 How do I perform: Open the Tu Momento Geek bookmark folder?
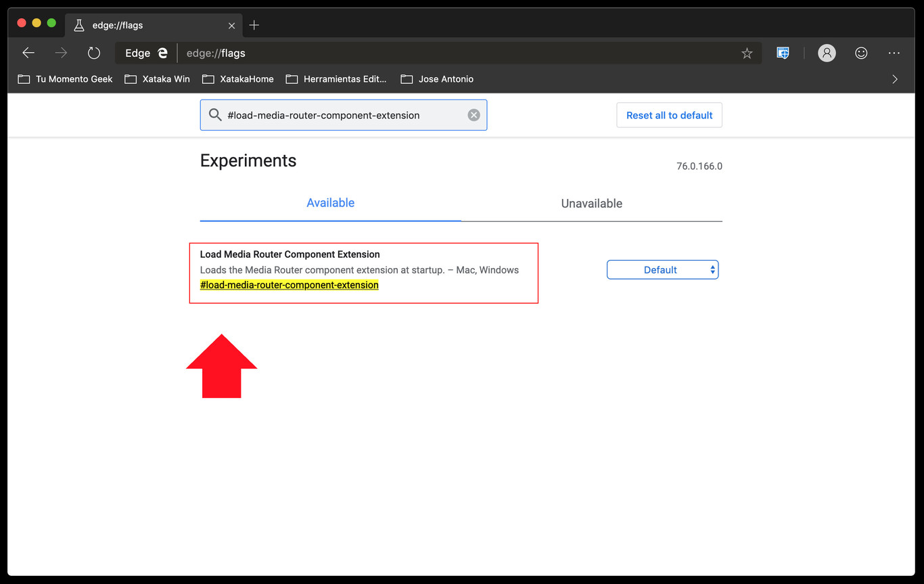click(66, 79)
